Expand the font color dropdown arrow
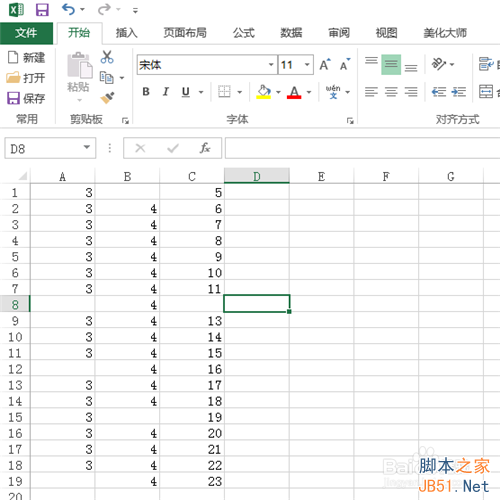Screen dimensions: 500x500 pyautogui.click(x=309, y=92)
